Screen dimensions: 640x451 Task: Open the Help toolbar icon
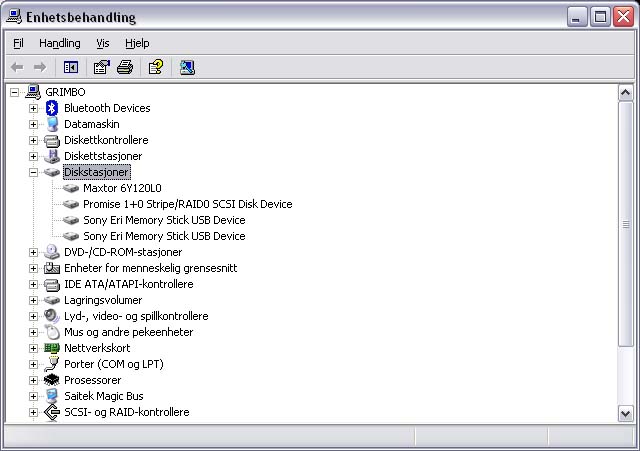point(156,67)
